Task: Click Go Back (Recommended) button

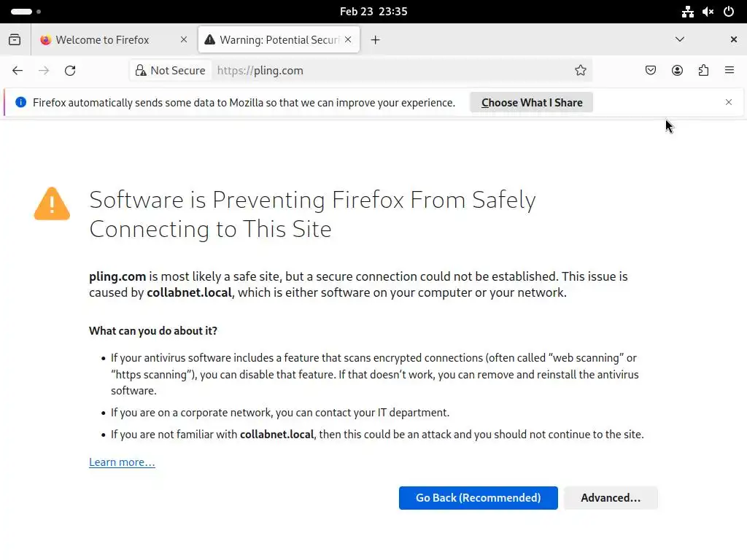Action: coord(478,498)
